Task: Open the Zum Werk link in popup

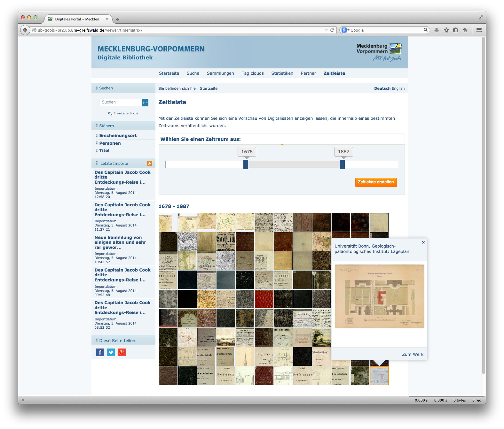Action: 413,354
